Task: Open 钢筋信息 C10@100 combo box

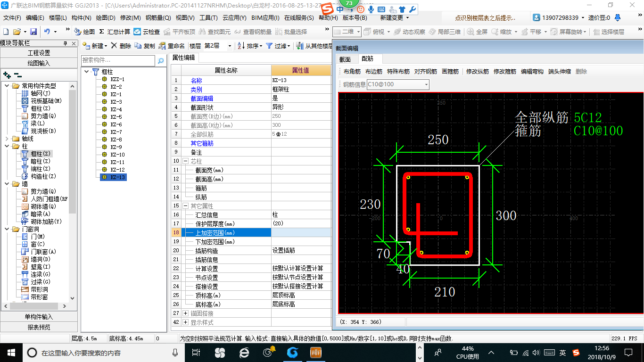Action: tap(398, 85)
